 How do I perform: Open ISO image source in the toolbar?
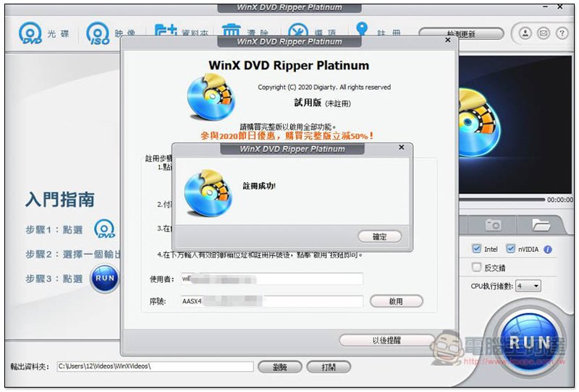point(98,33)
